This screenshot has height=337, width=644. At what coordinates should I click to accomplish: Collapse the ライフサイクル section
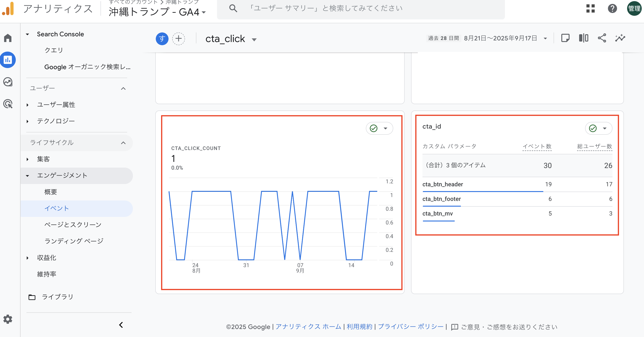point(123,143)
